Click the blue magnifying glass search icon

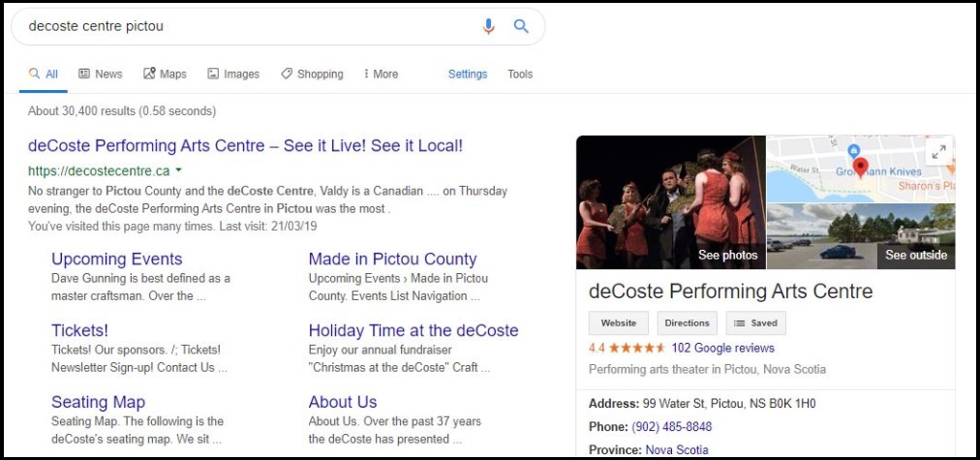click(521, 26)
